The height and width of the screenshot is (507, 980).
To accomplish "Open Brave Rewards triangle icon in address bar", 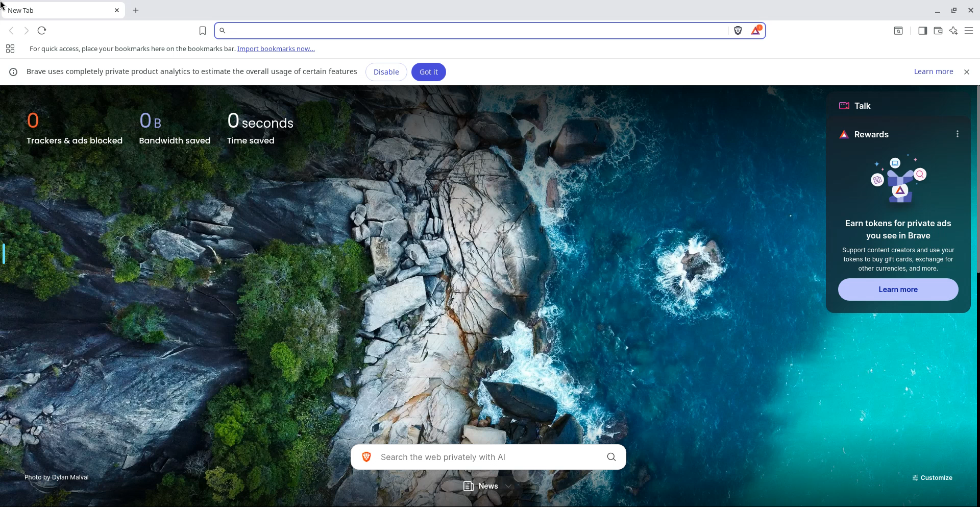I will click(x=756, y=31).
